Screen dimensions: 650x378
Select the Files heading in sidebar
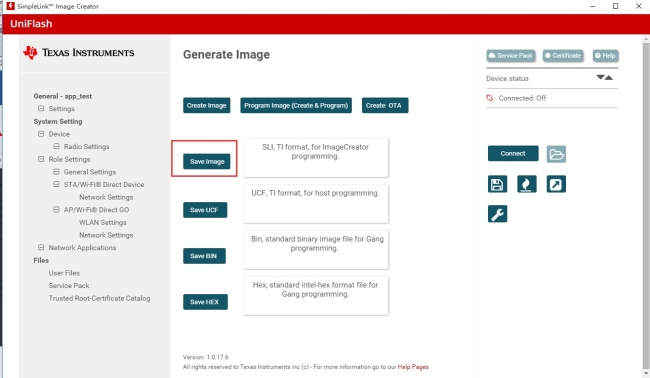coord(41,260)
